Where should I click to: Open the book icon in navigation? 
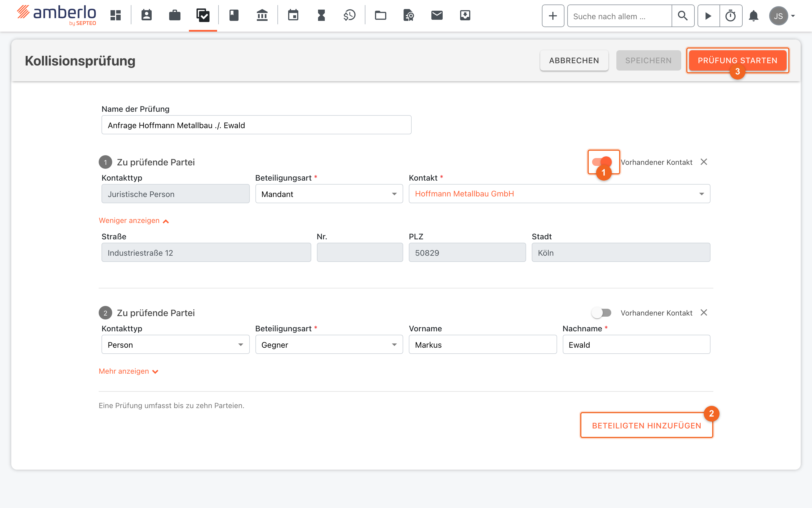coord(234,16)
